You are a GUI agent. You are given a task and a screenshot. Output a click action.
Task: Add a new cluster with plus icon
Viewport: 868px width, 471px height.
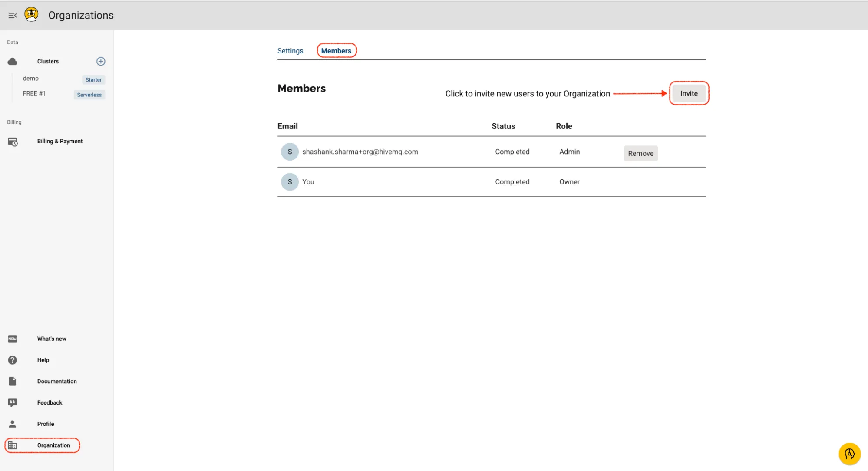[101, 61]
